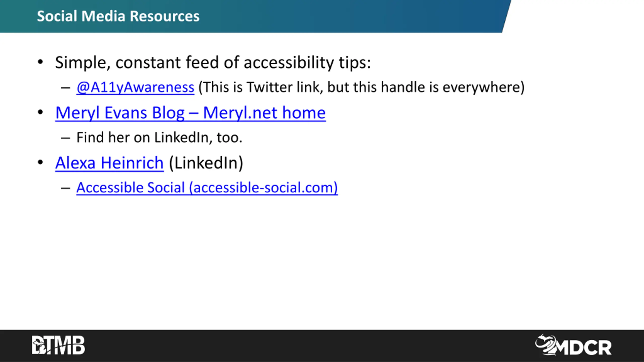
Task: Click the bullet point before 'Simple, constant feed'
Action: [40, 62]
